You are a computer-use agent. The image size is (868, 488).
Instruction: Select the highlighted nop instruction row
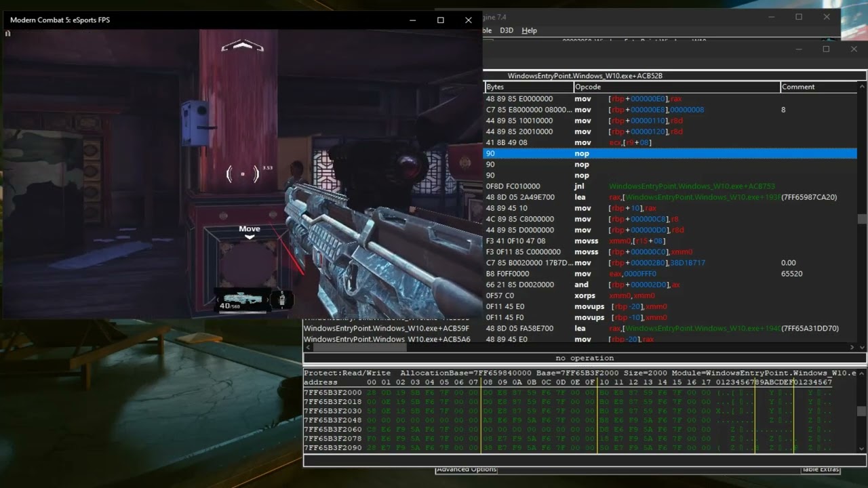tap(670, 154)
